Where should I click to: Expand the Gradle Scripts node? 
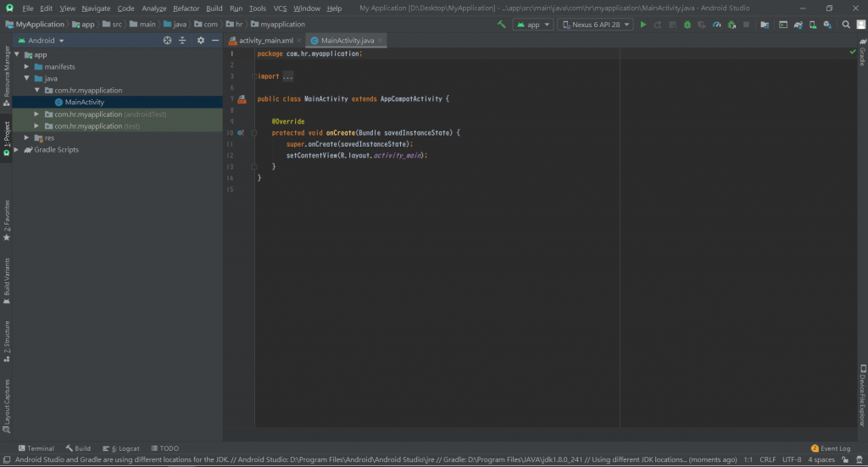18,149
